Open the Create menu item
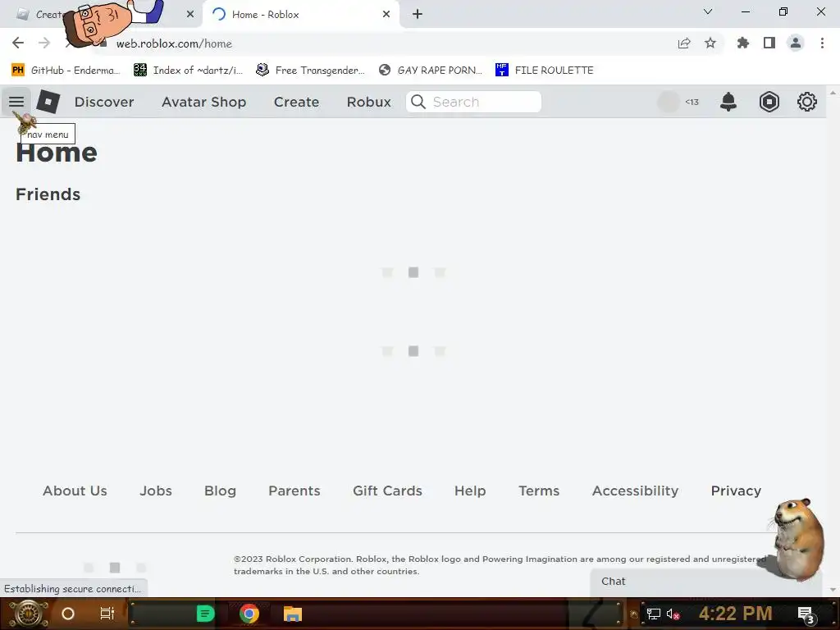The image size is (840, 630). (296, 102)
